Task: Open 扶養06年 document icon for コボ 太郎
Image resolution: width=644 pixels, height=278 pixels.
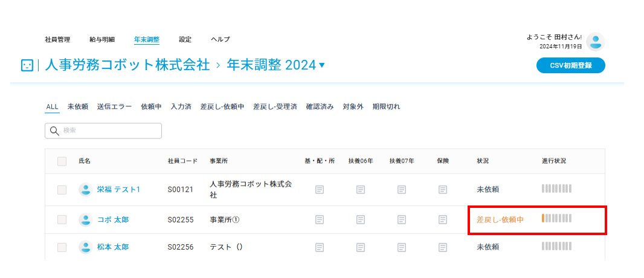Action: 361,220
